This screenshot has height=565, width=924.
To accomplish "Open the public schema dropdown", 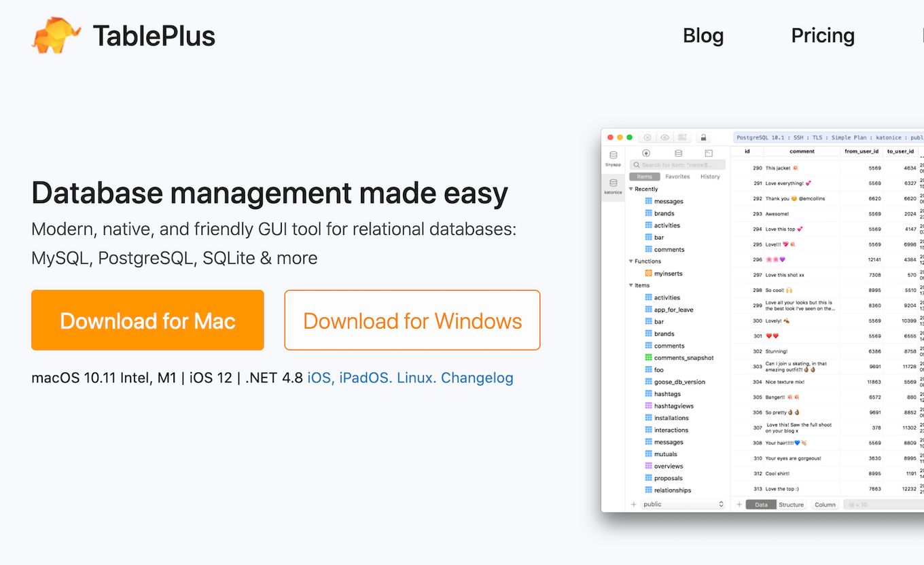I will click(x=676, y=504).
